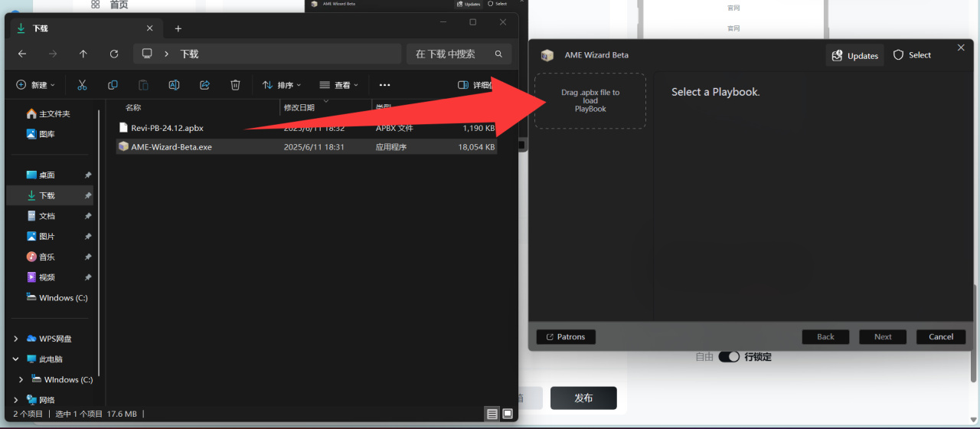Toggle the 自由/行锁定 switch
This screenshot has width=980, height=429.
click(x=729, y=357)
